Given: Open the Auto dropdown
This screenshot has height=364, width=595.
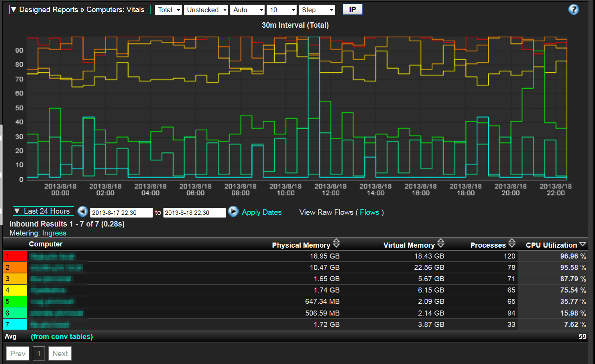Looking at the screenshot, I should point(247,10).
